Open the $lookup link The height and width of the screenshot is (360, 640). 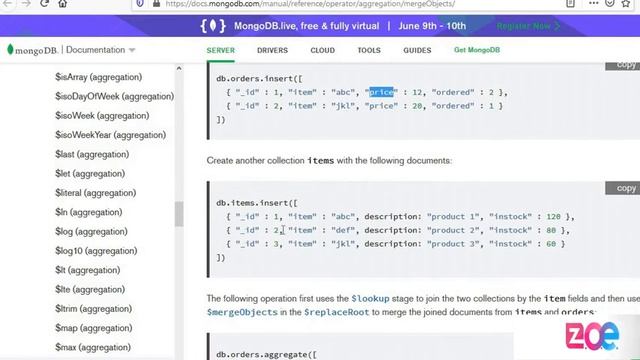pos(370,299)
